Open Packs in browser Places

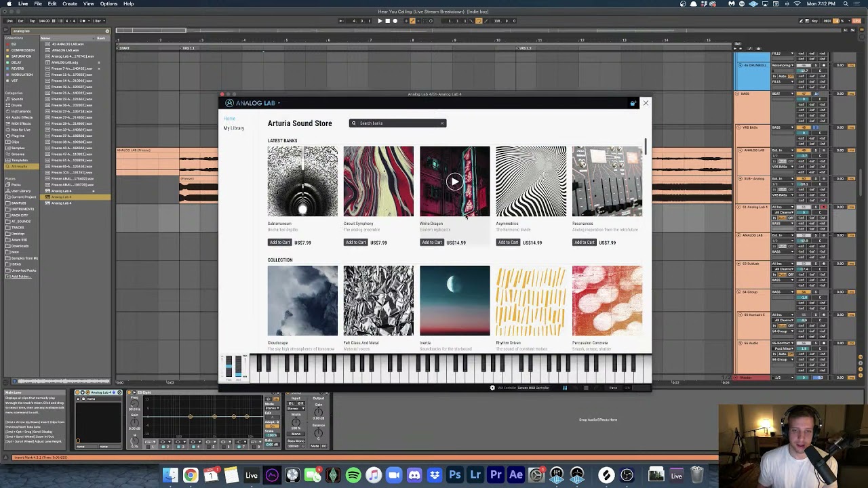tap(16, 184)
